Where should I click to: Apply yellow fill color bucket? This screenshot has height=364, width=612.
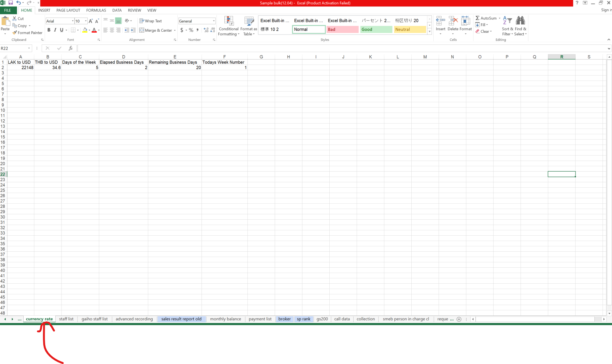pos(85,30)
